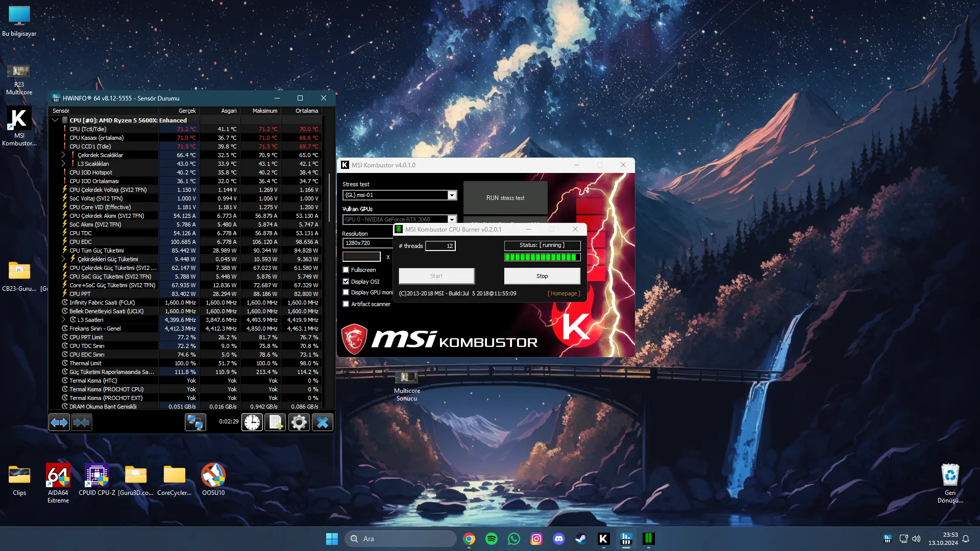Open HWiNFO network remote monitor icon
The image size is (980, 551).
(195, 422)
